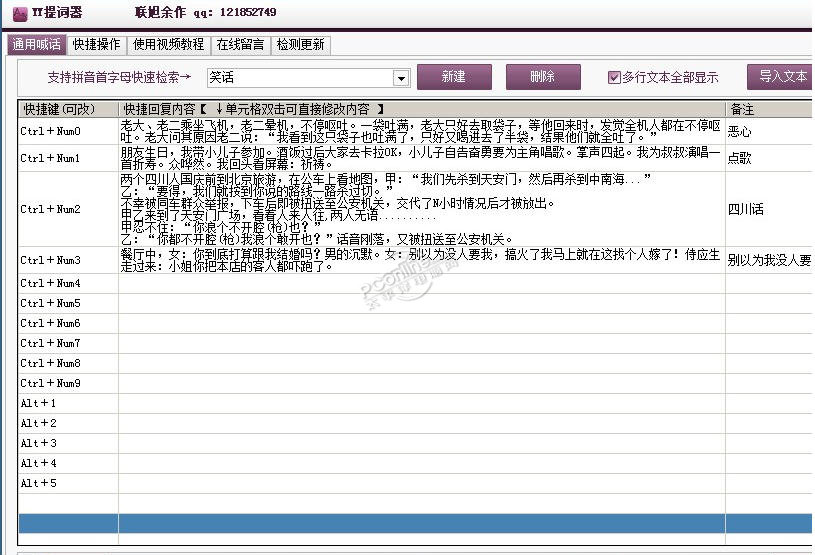815x555 pixels.
Task: Open the 在线留言 tab
Action: click(240, 45)
